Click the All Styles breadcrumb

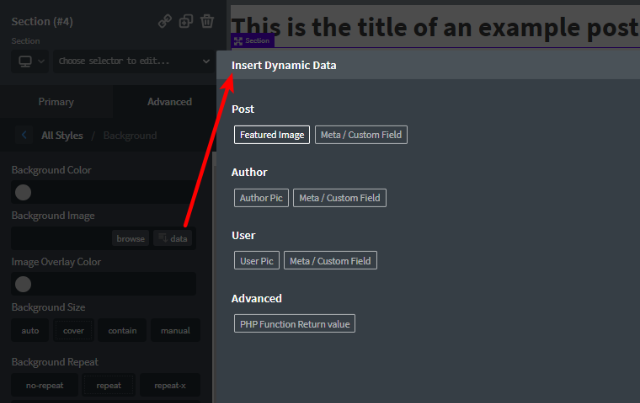[62, 136]
